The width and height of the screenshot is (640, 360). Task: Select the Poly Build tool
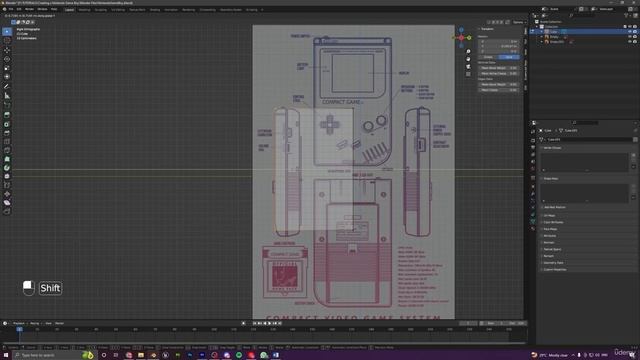tap(7, 159)
